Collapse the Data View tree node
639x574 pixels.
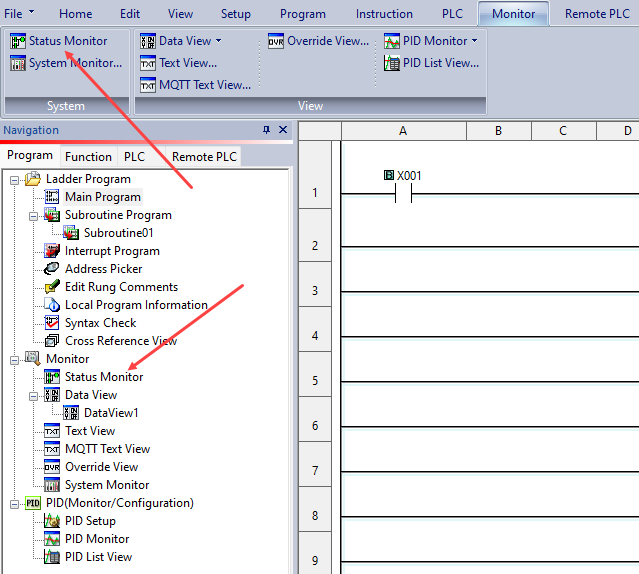click(x=33, y=396)
